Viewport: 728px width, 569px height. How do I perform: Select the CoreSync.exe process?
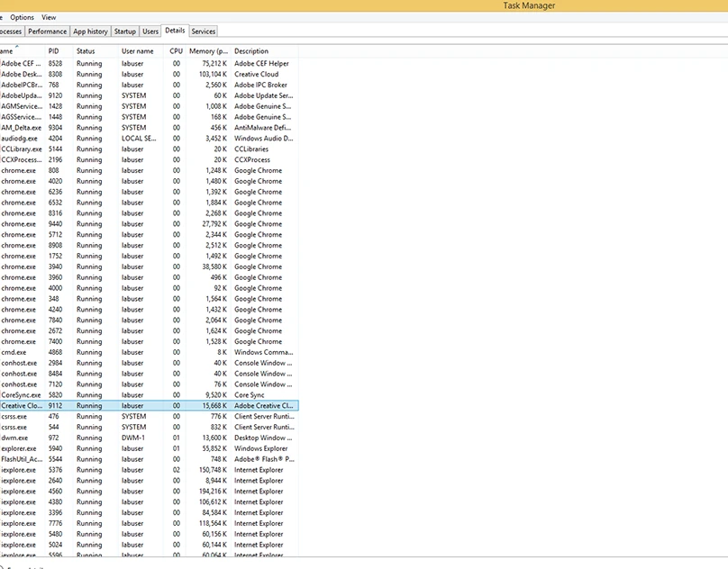[21, 395]
